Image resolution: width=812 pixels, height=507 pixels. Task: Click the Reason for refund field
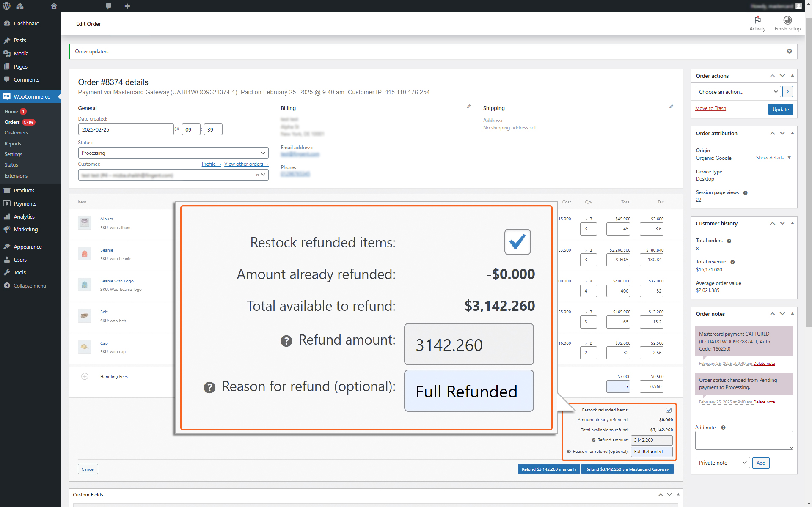[x=652, y=452]
